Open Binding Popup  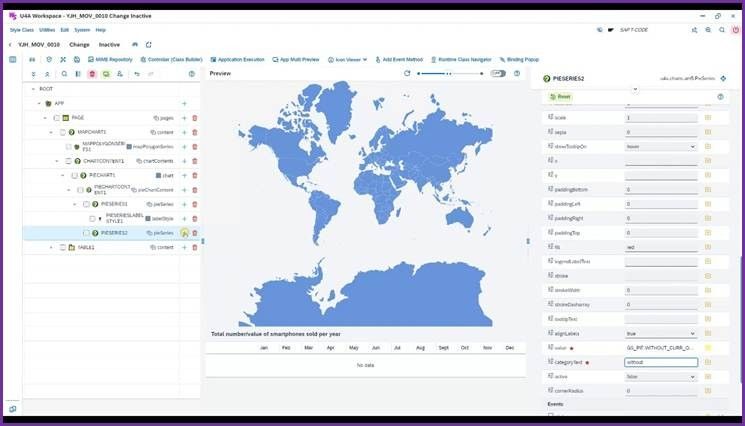(519, 59)
